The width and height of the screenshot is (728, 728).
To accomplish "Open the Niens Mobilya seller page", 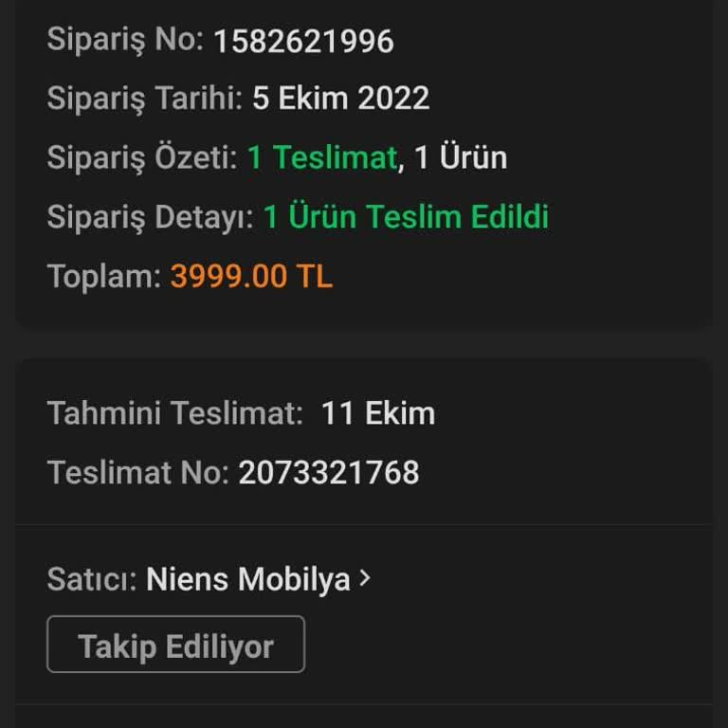I will tap(247, 579).
